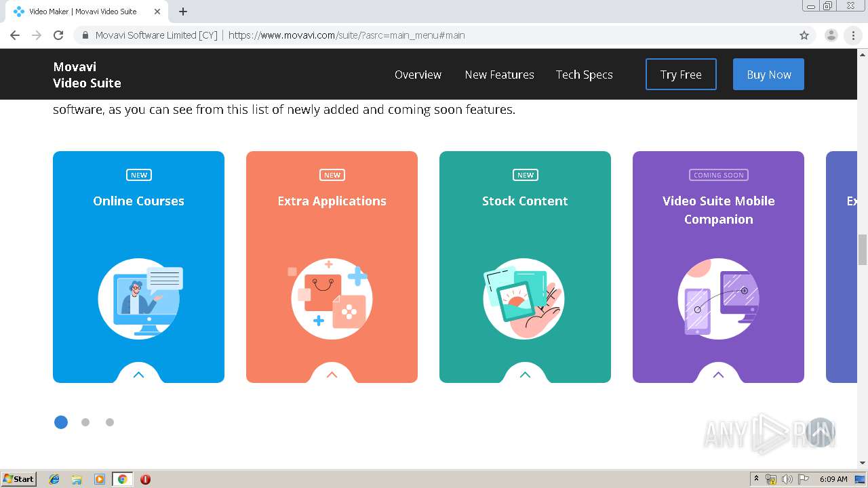Go to the Overview section
The width and height of the screenshot is (868, 488).
[x=418, y=75]
